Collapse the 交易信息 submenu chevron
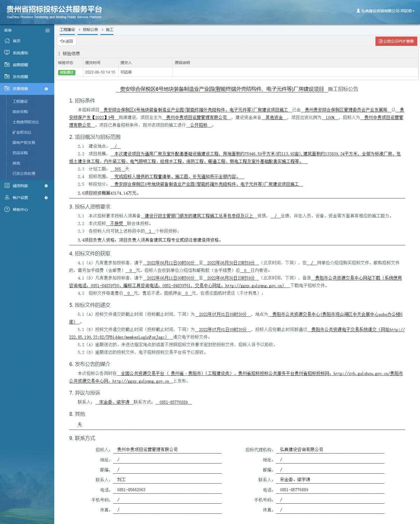This screenshot has height=524, width=420. click(46, 89)
